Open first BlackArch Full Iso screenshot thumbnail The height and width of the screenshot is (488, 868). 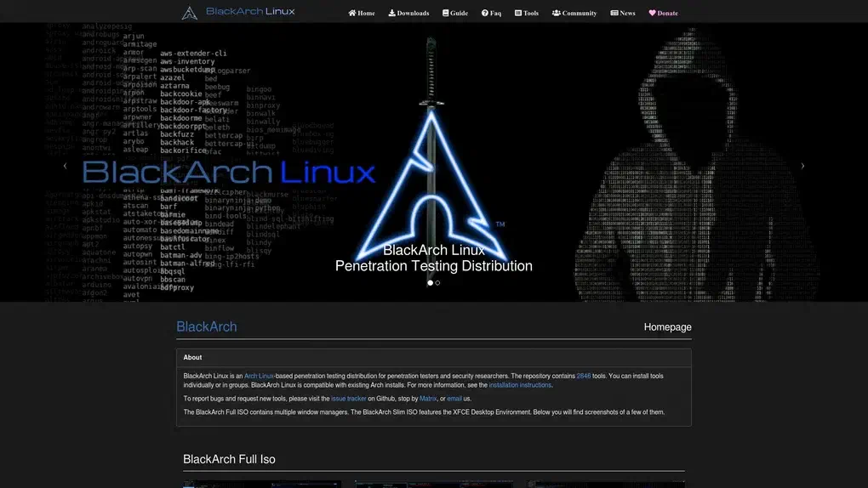262,484
